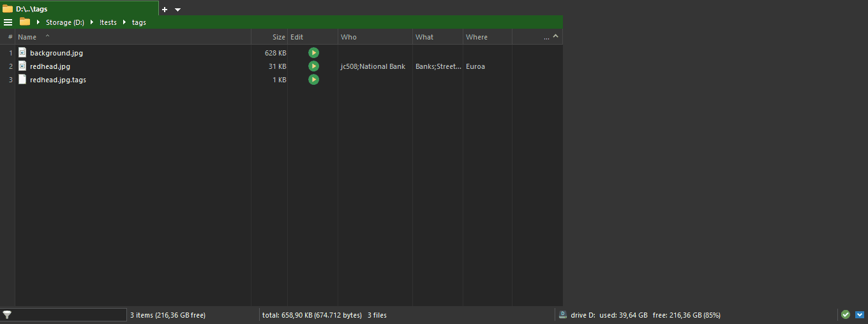Click the green checkmark status icon
868x324 pixels.
pos(846,314)
